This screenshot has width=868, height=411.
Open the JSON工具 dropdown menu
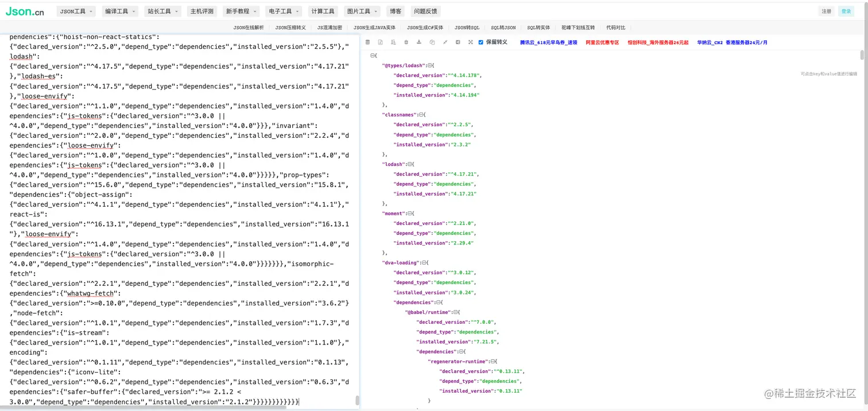coord(76,11)
